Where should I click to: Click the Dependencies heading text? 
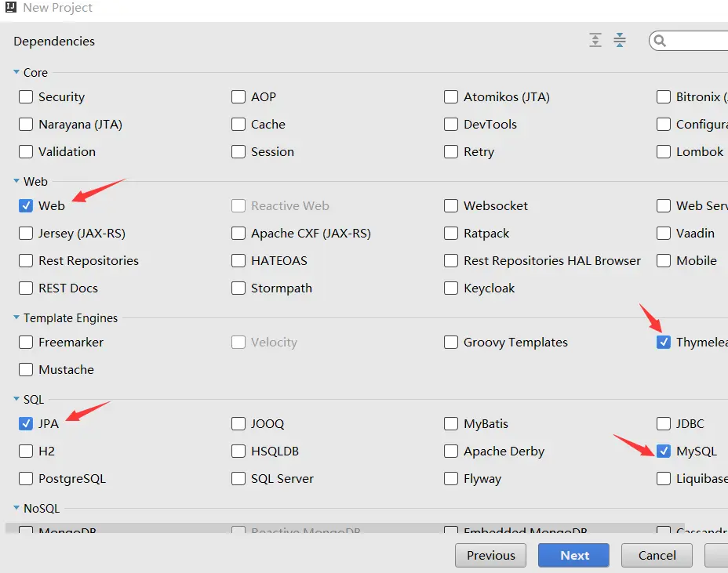[54, 42]
